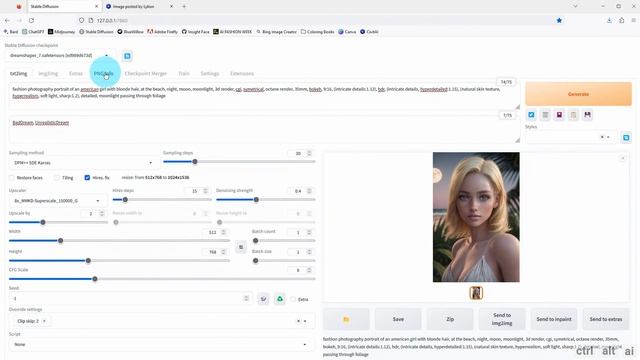Select the generated image thumbnail below preview
The width and height of the screenshot is (640, 360).
pyautogui.click(x=476, y=293)
